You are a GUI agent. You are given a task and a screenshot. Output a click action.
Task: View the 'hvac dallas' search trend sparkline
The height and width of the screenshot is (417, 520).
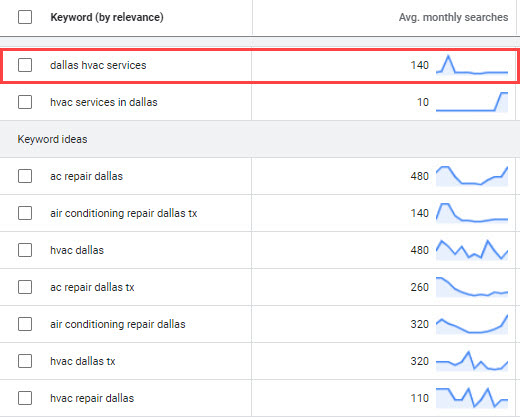[472, 250]
